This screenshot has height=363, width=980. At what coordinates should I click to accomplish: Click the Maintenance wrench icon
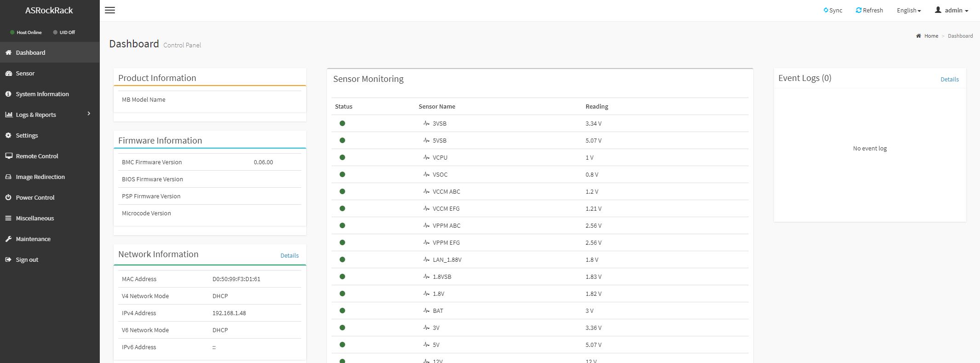point(8,239)
